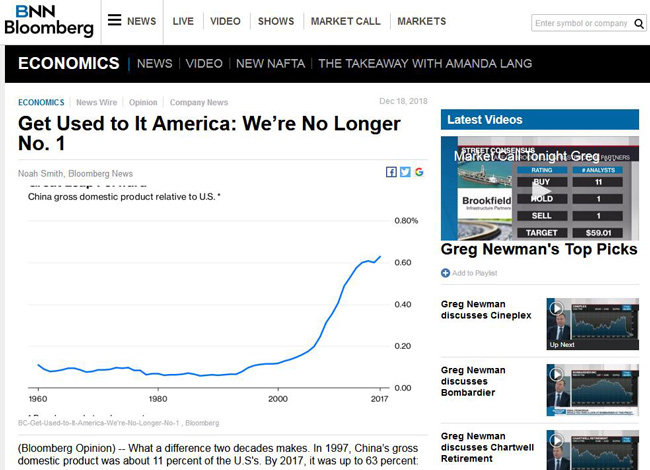The width and height of the screenshot is (650, 470).
Task: Open the SHOWS navigation item
Action: pyautogui.click(x=276, y=21)
